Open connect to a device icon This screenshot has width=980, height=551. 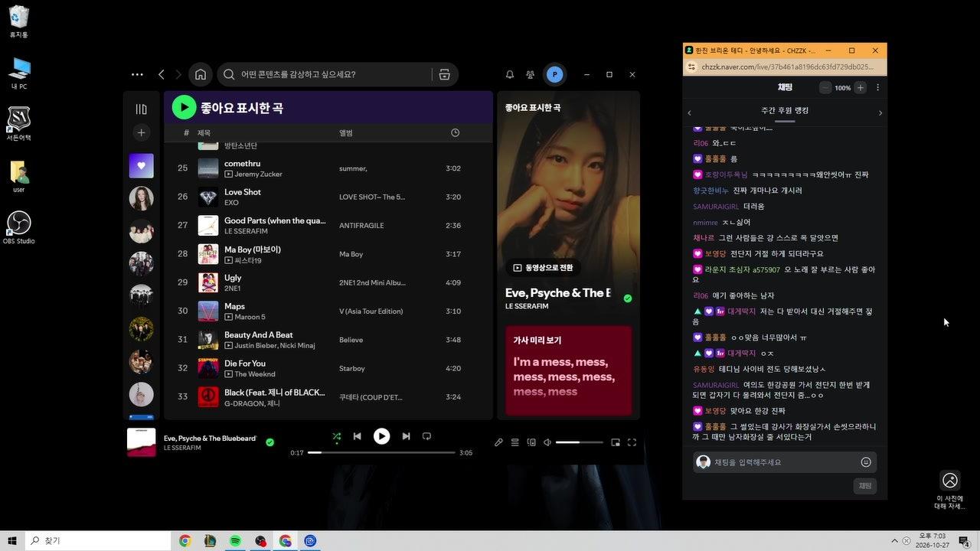point(531,442)
